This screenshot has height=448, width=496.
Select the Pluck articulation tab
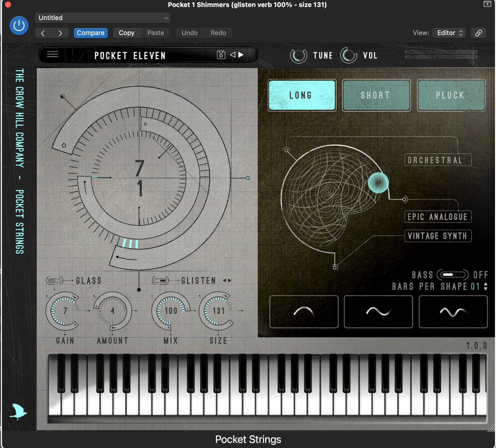(x=451, y=95)
